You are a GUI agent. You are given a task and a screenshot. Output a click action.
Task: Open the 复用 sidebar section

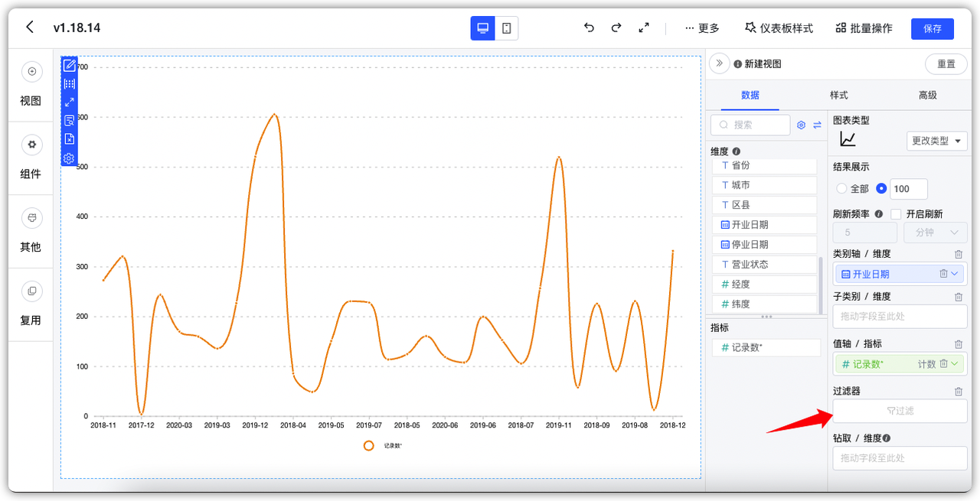point(31,304)
